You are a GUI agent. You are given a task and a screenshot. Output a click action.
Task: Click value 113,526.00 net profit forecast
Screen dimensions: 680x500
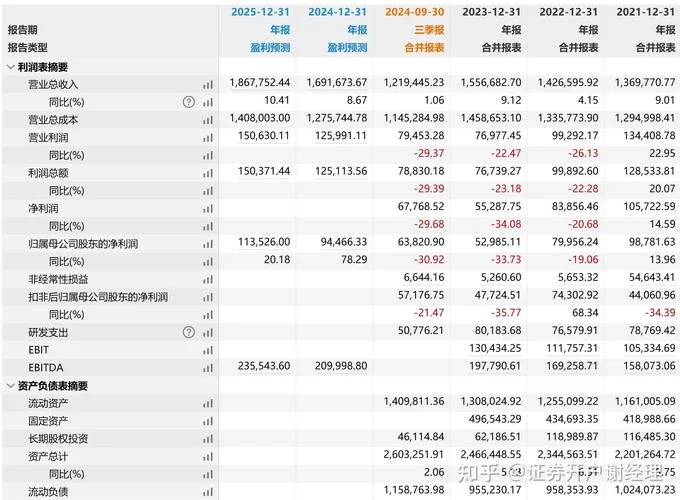coord(264,242)
